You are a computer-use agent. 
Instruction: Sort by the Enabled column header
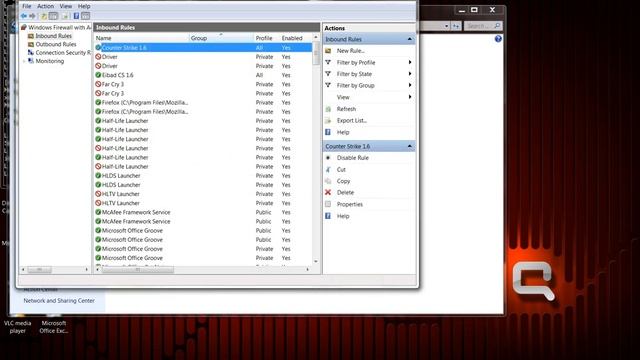pos(296,38)
